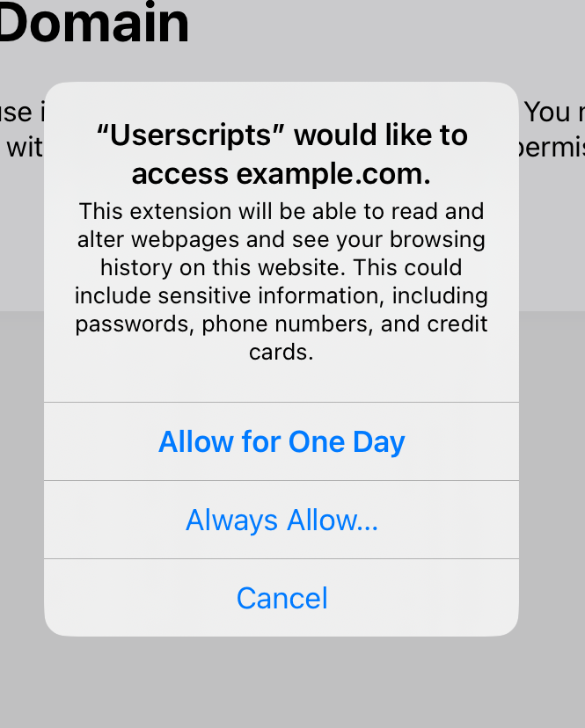Click the word example.com in the dialog title
The width and height of the screenshot is (585, 728).
pos(333,174)
